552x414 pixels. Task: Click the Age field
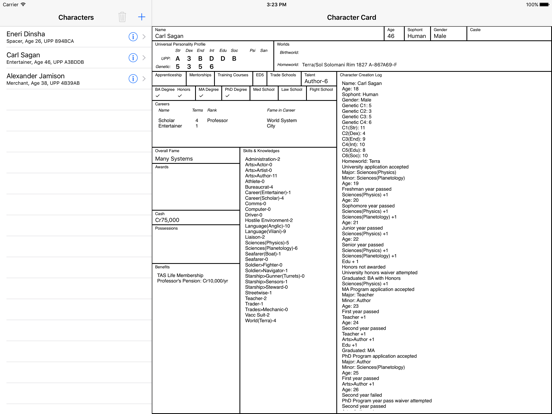(x=394, y=34)
